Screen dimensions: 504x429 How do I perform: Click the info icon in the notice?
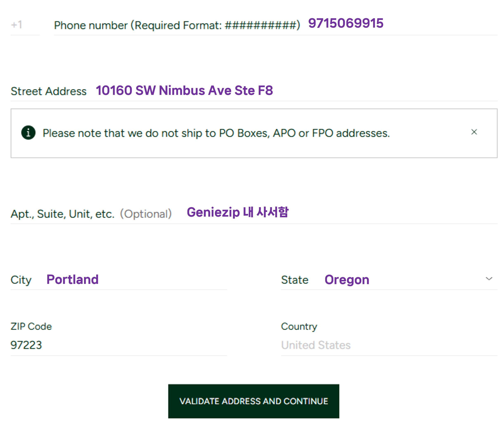point(28,133)
